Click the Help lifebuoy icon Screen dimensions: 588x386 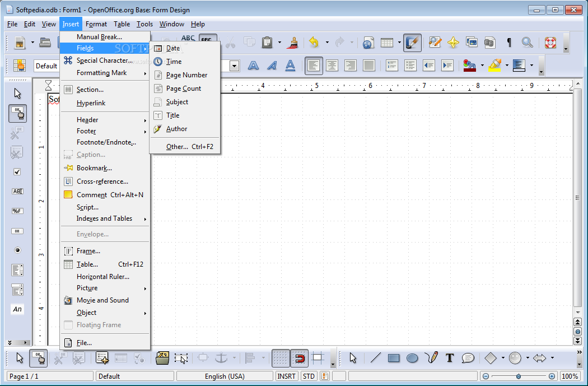point(550,43)
